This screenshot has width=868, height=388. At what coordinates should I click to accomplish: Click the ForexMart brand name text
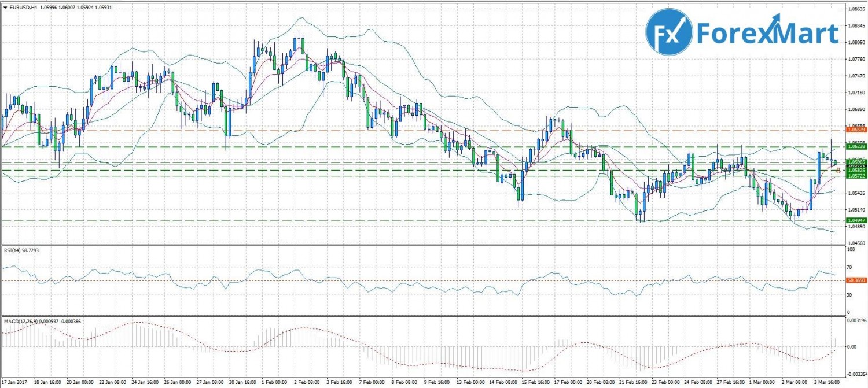click(x=767, y=34)
